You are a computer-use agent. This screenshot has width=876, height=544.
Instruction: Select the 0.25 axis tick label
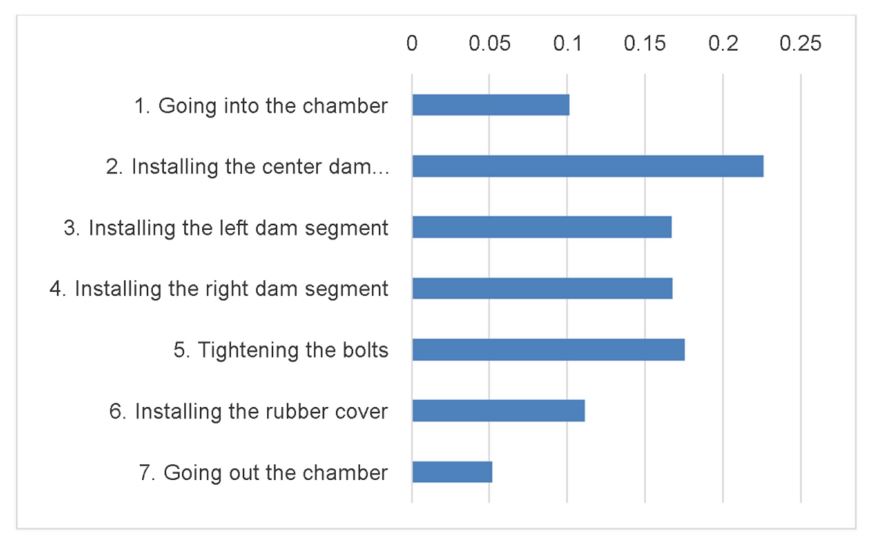coord(801,44)
